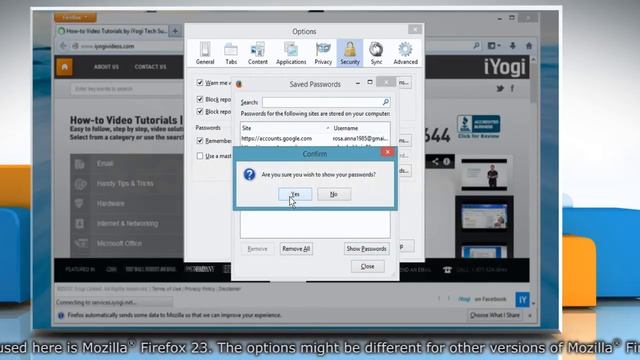Click the downloads arrow icon in Firefox toolbar
Image resolution: width=640 pixels, height=360 pixels.
coord(513,46)
